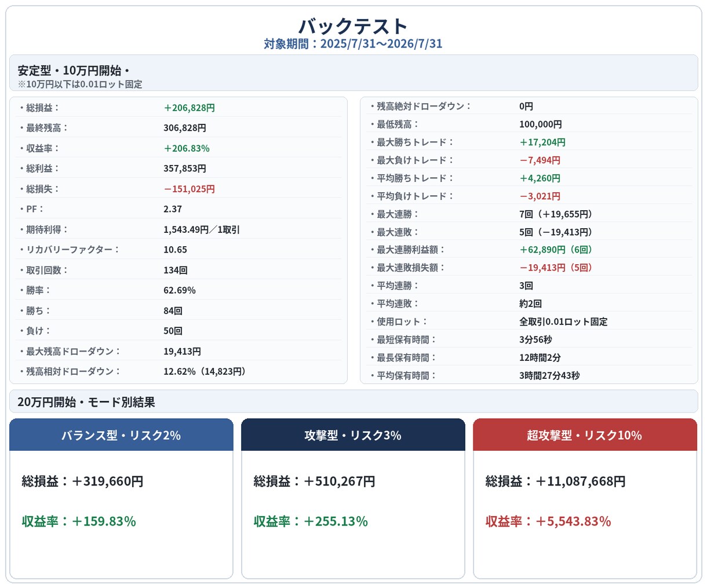Image resolution: width=707 pixels, height=588 pixels.
Task: Select the 残高絶対ドローダウン value 0円
Action: click(526, 106)
